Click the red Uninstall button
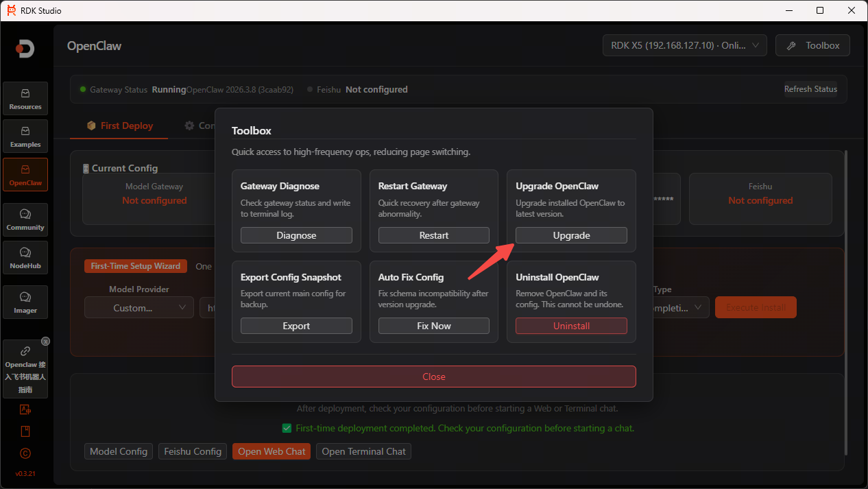This screenshot has width=868, height=489. pos(571,326)
